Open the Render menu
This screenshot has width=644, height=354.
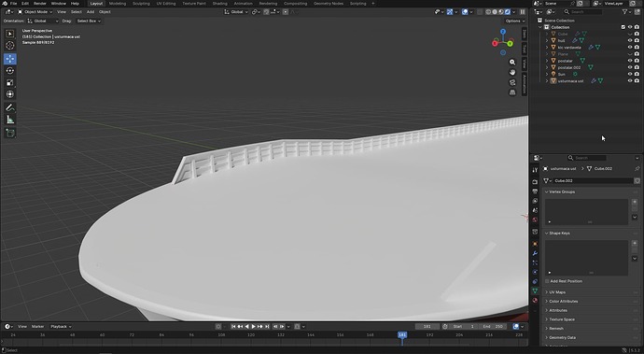click(40, 4)
